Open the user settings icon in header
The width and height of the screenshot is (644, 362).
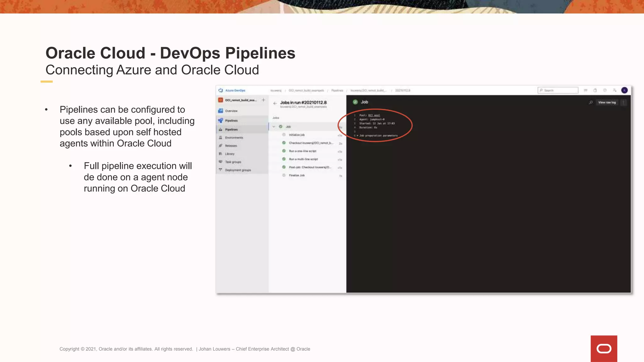coord(614,90)
